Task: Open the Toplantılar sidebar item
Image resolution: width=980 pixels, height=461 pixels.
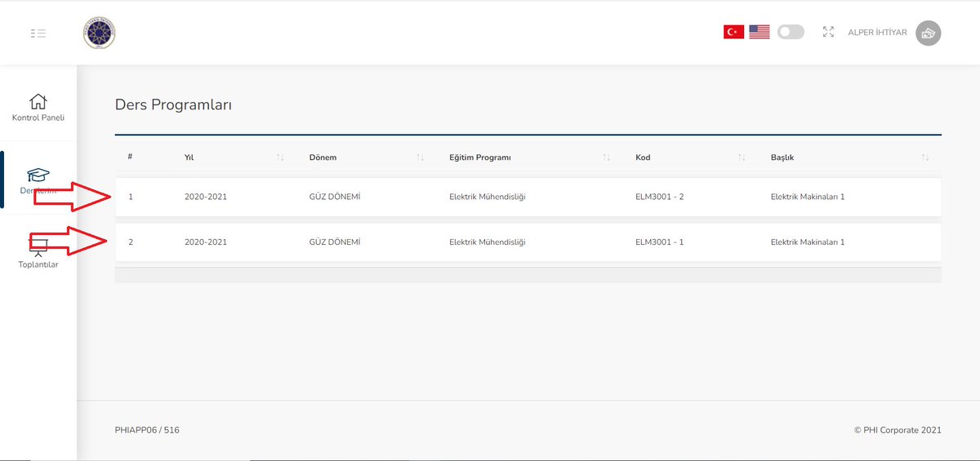Action: point(38,250)
